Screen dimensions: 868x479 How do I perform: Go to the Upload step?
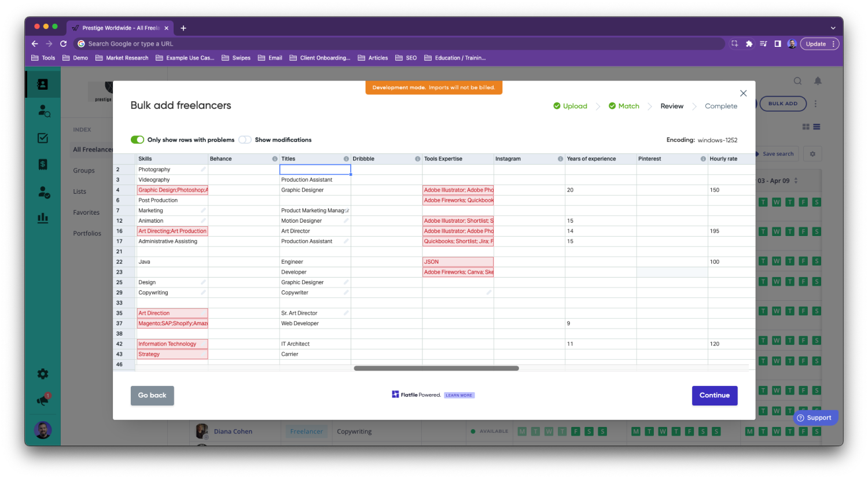point(570,106)
